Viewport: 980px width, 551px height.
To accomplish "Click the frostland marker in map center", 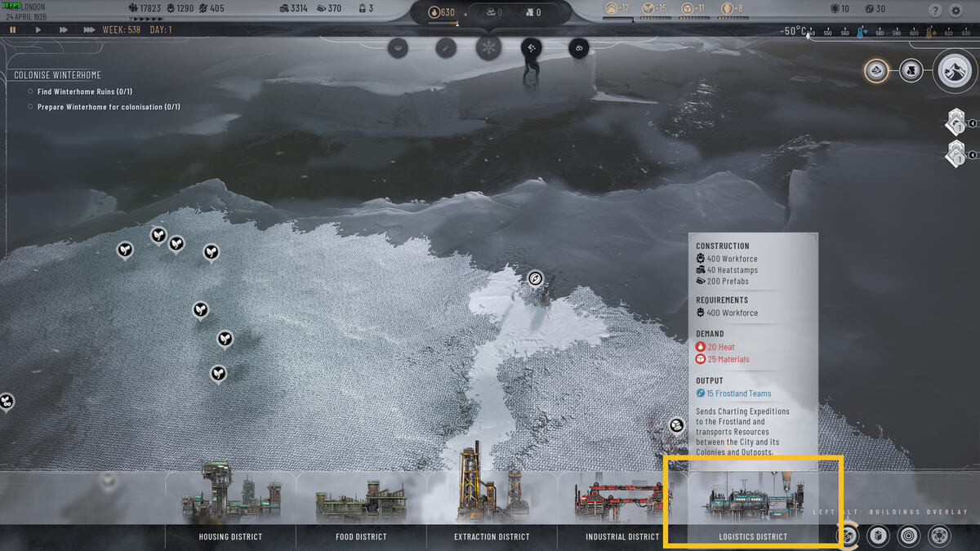I will [x=535, y=278].
